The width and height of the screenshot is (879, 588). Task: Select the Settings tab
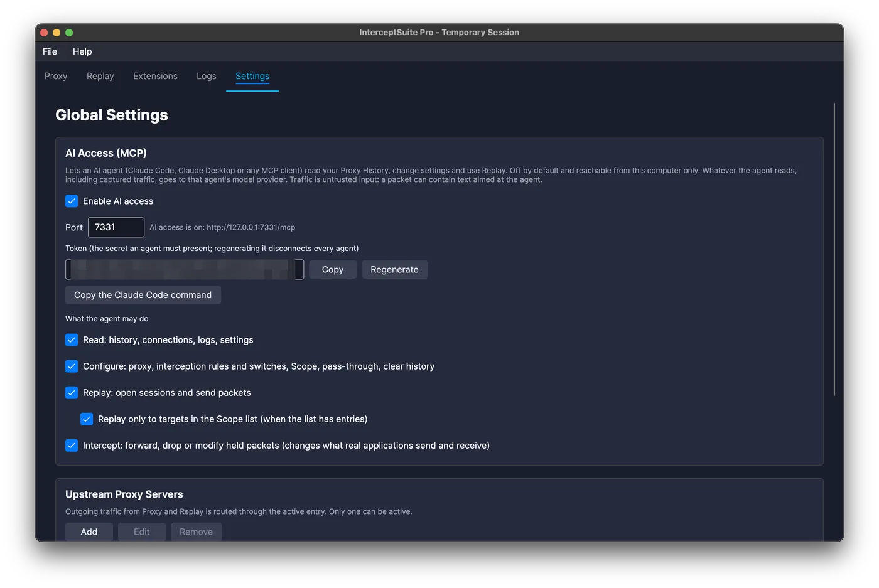252,76
